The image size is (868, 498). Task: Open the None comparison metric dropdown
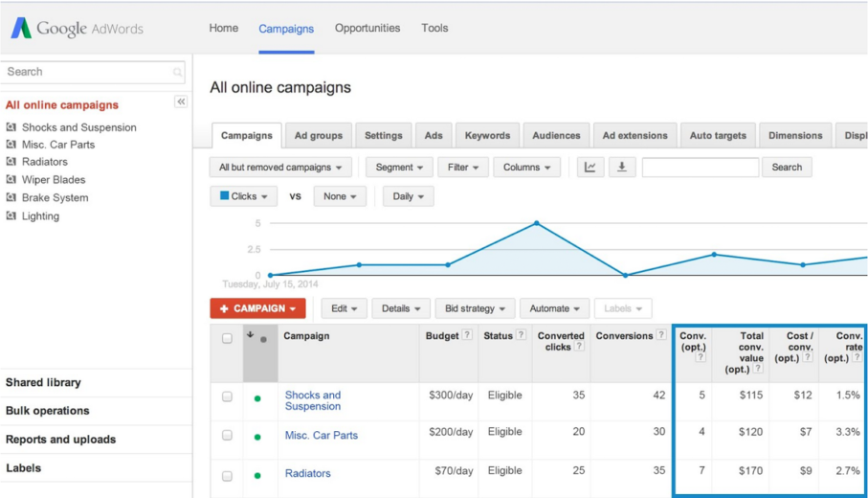[340, 196]
